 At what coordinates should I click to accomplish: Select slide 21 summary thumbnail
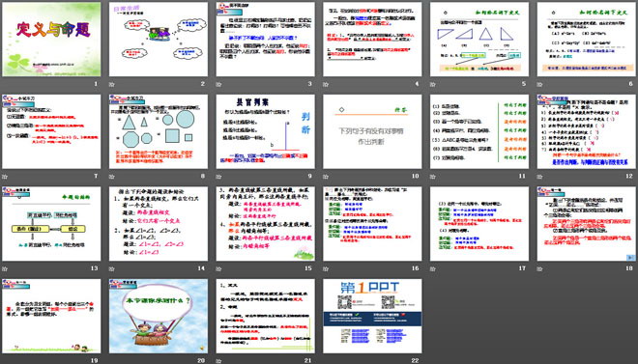point(265,316)
